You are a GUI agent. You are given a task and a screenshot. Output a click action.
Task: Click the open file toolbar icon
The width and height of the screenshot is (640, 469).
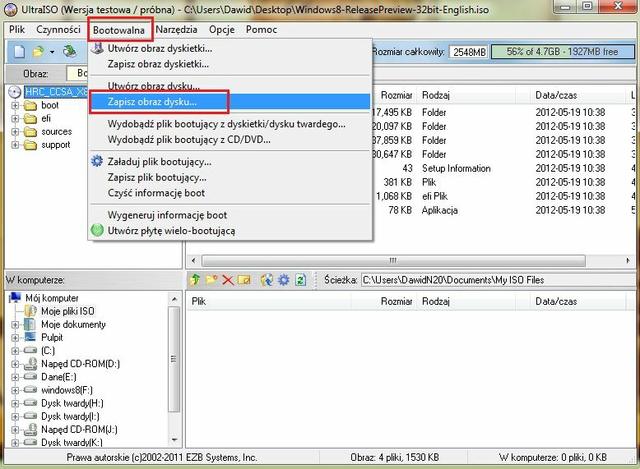[x=40, y=51]
